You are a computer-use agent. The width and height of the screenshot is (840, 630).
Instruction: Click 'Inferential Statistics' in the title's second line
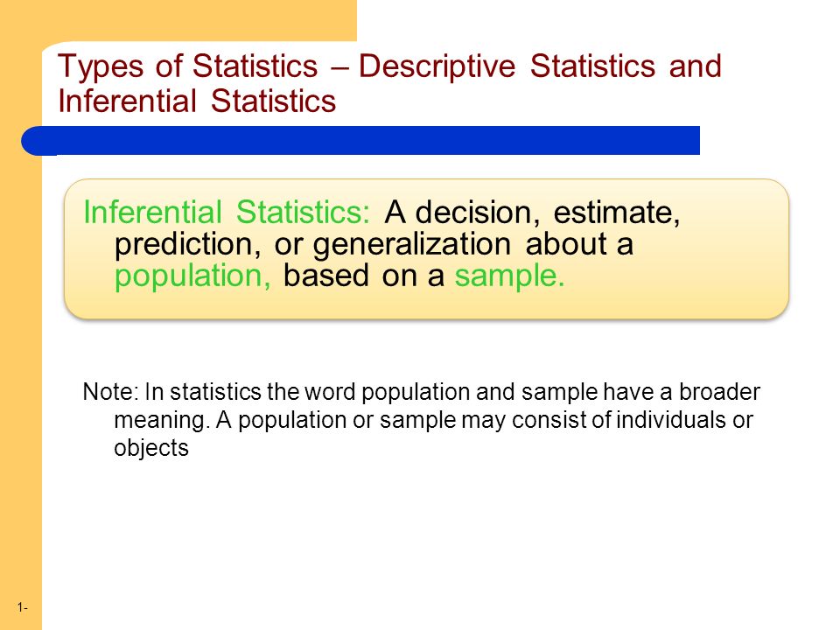click(197, 101)
